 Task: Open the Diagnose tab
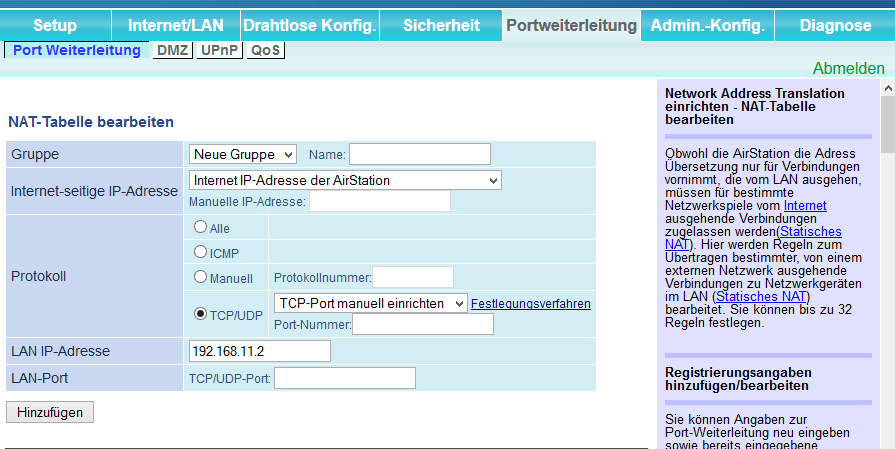coord(836,25)
